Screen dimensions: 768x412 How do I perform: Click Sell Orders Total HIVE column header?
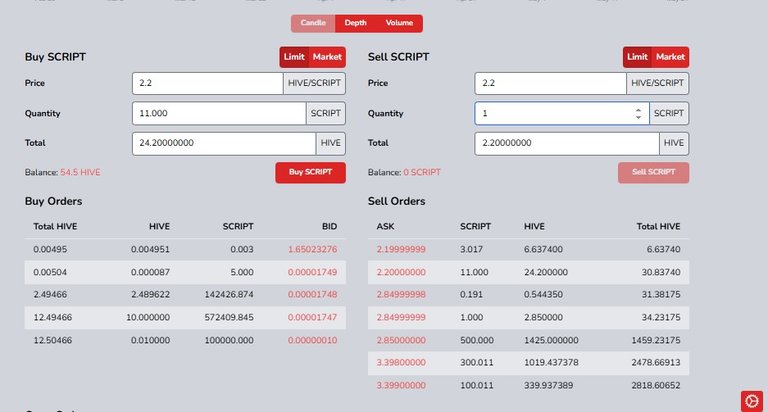pos(658,226)
